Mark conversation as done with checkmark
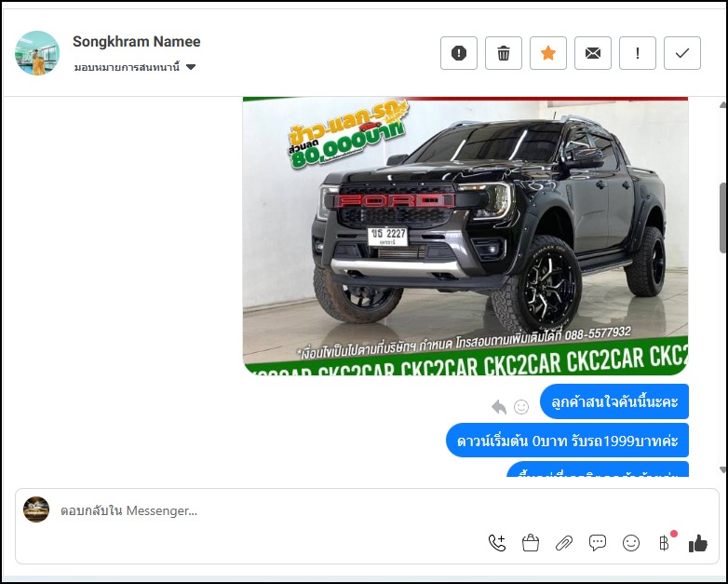The height and width of the screenshot is (584, 728). point(682,53)
